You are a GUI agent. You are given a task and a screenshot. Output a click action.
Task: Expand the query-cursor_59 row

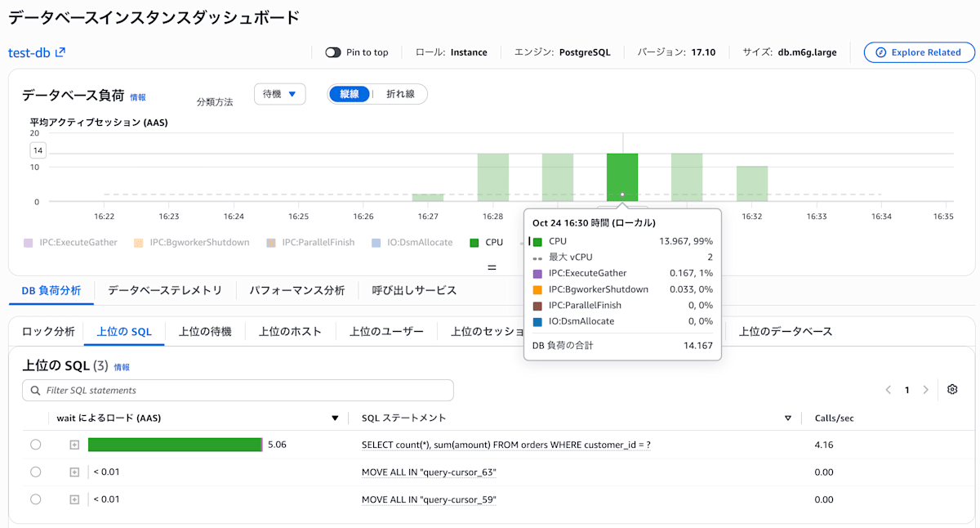[74, 499]
